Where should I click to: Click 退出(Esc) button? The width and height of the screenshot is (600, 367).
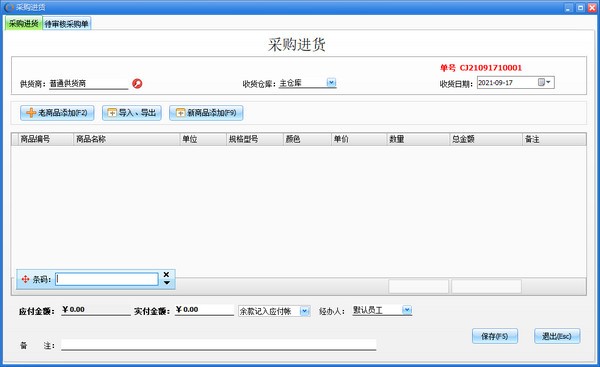click(x=557, y=336)
